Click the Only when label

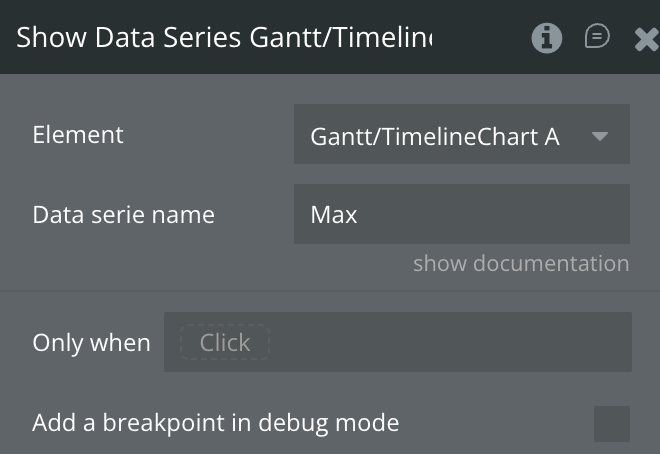point(91,342)
